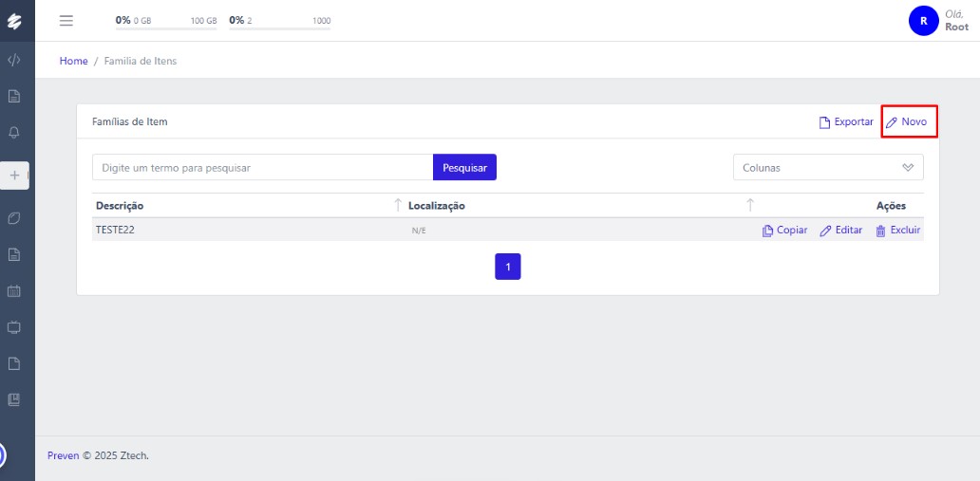This screenshot has height=481, width=980.
Task: Click the plus icon in sidebar
Action: (x=14, y=176)
